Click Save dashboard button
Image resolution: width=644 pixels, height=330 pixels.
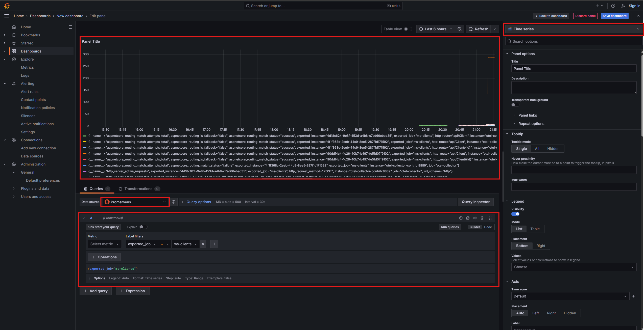tap(614, 16)
